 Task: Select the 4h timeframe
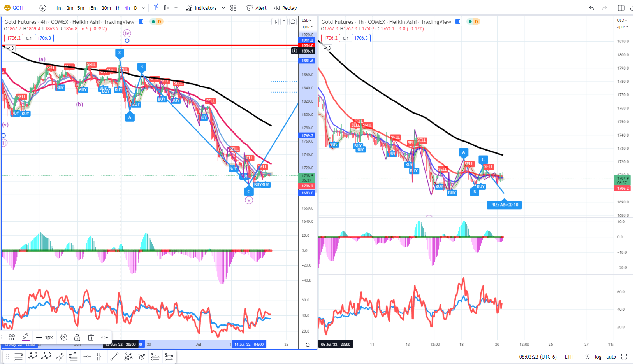127,8
